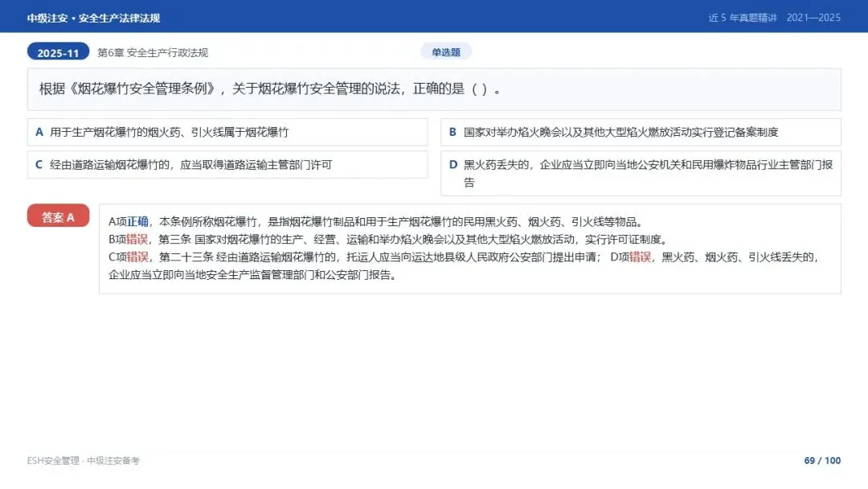Screen dimensions: 868x489
Task: Click D项错误 in the explanation
Action: pos(631,257)
